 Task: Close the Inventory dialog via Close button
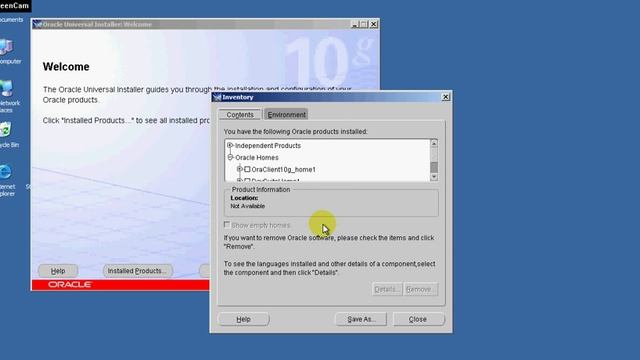[x=418, y=319]
